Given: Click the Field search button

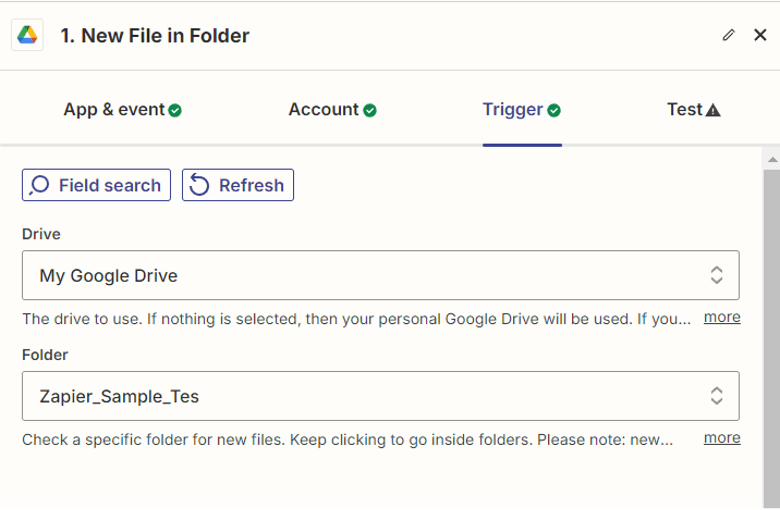Looking at the screenshot, I should coord(97,185).
